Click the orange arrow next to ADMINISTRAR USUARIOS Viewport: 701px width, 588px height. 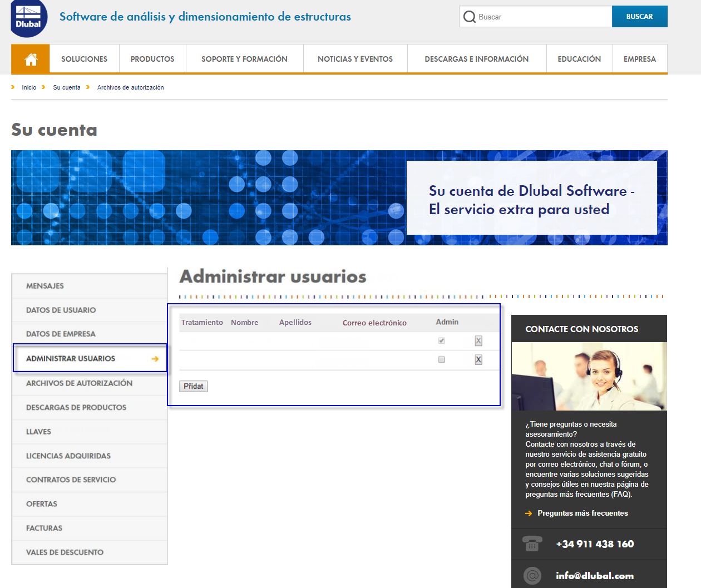click(x=155, y=359)
